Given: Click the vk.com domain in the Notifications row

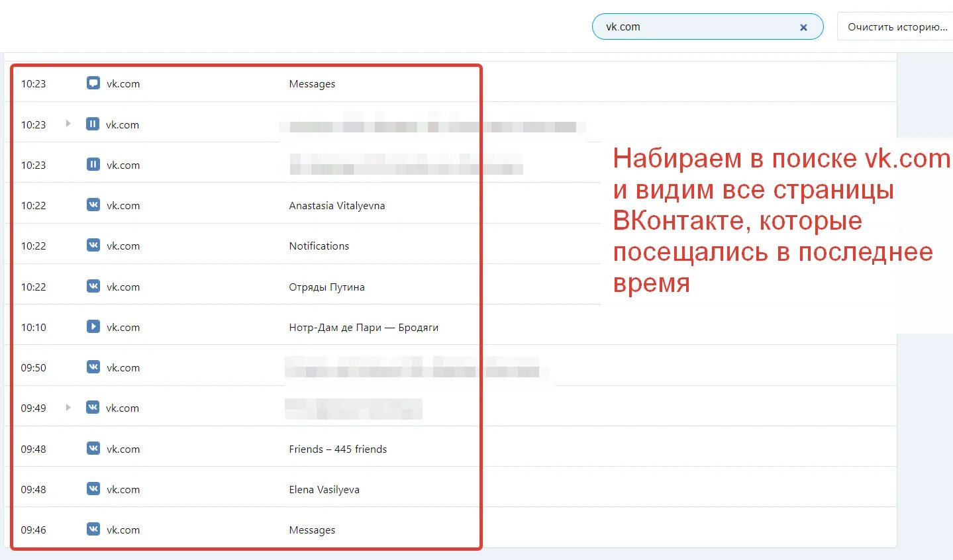Looking at the screenshot, I should [123, 246].
